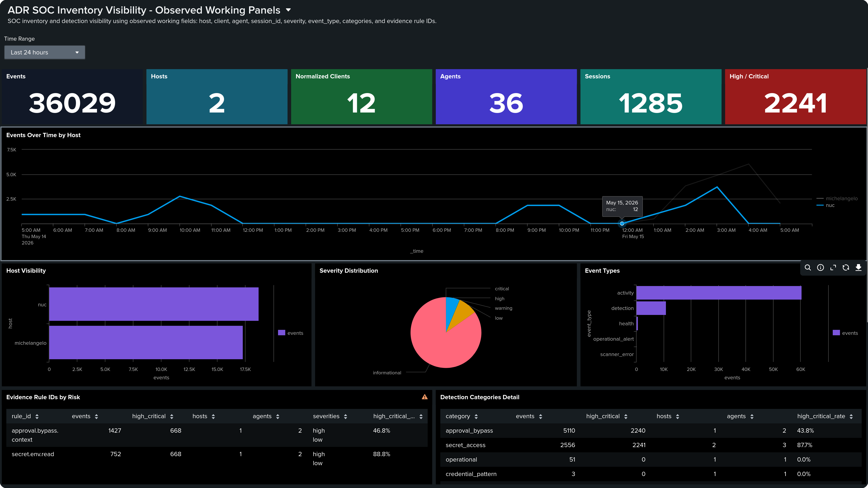Click the detection bar in Event Types
This screenshot has width=868, height=488.
pos(651,308)
